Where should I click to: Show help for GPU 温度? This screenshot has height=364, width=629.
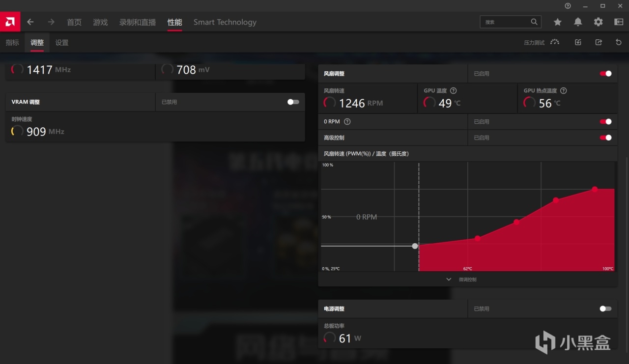click(x=454, y=91)
